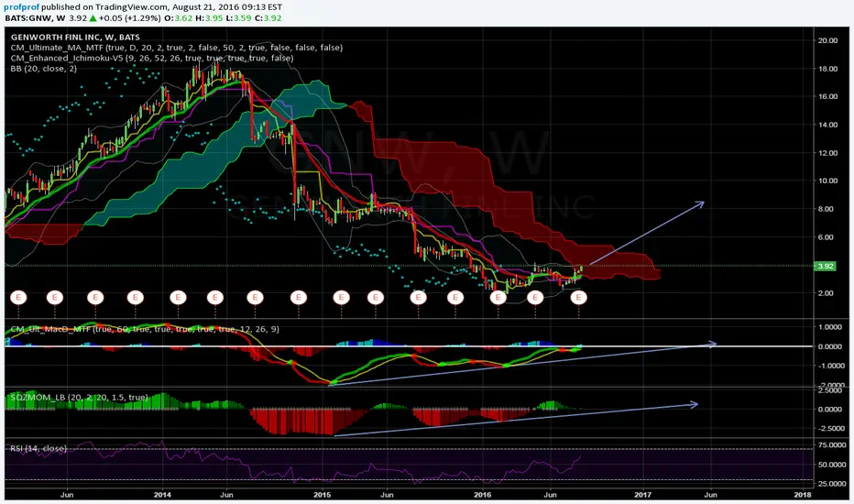Click the O:3.62 open price value
Viewport: 854px width, 504px height.
tap(178, 18)
